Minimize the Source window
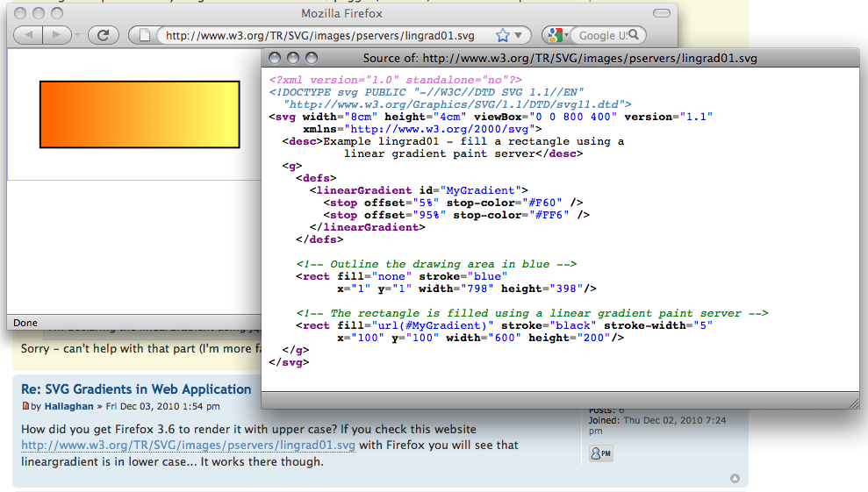The width and height of the screenshot is (868, 492). (293, 58)
